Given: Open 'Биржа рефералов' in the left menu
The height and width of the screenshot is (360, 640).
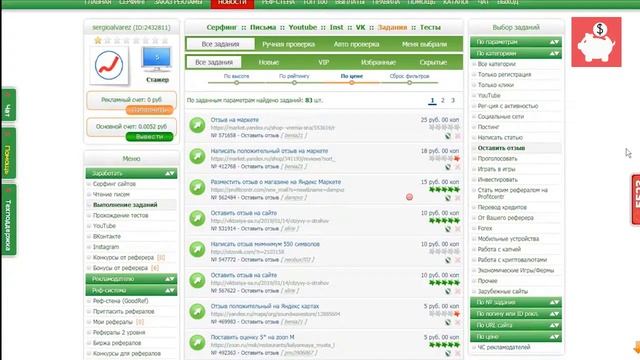Looking at the screenshot, I should pos(117,343).
